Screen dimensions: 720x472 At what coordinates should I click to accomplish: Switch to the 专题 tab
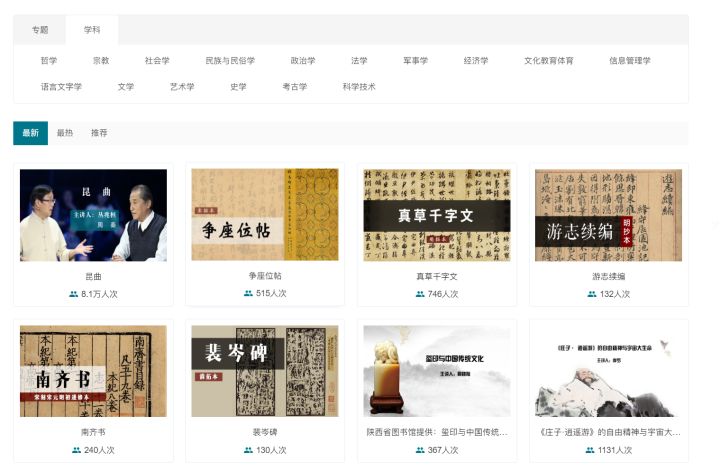coord(40,30)
